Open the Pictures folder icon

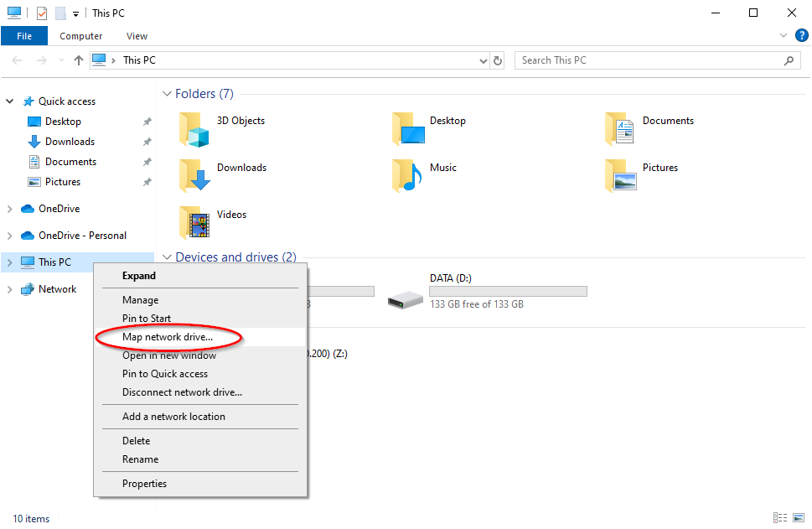click(619, 175)
